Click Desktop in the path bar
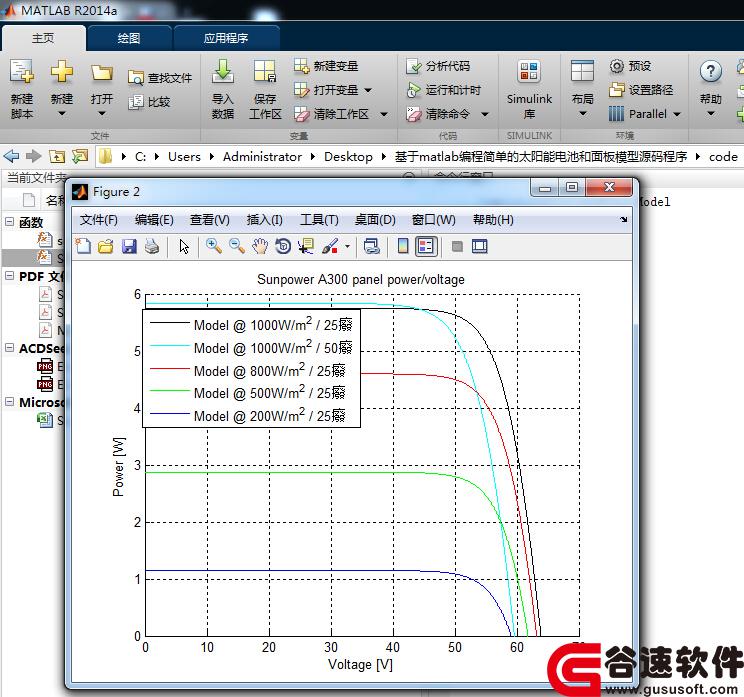The width and height of the screenshot is (744, 697). 348,157
